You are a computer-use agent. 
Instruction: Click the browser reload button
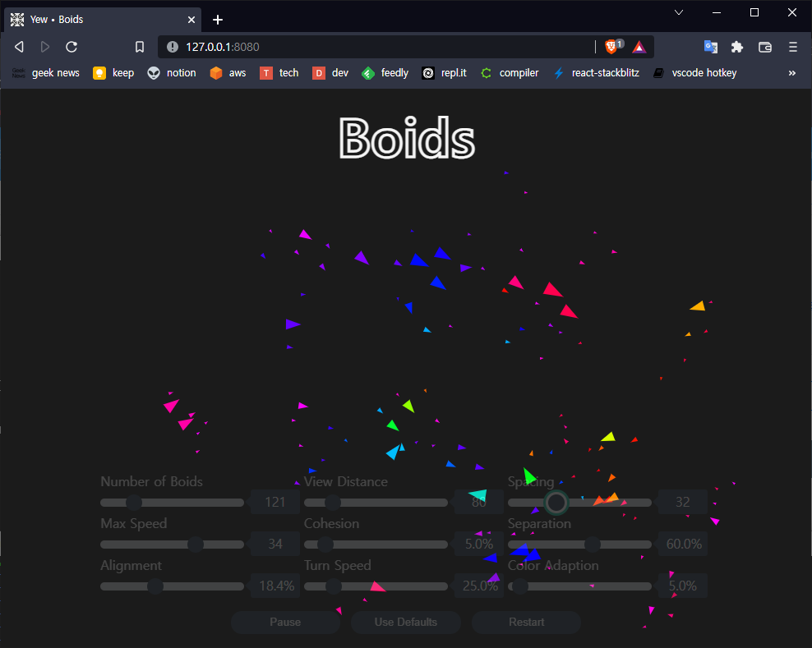(x=72, y=47)
